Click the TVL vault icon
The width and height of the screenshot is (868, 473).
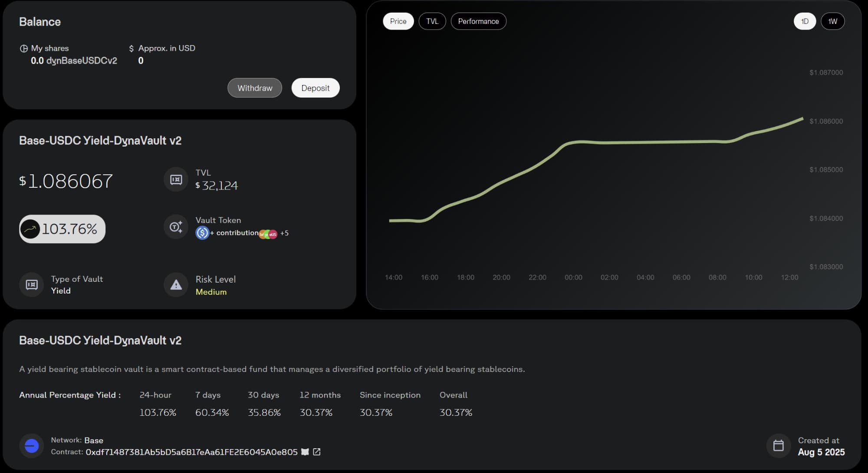[176, 179]
